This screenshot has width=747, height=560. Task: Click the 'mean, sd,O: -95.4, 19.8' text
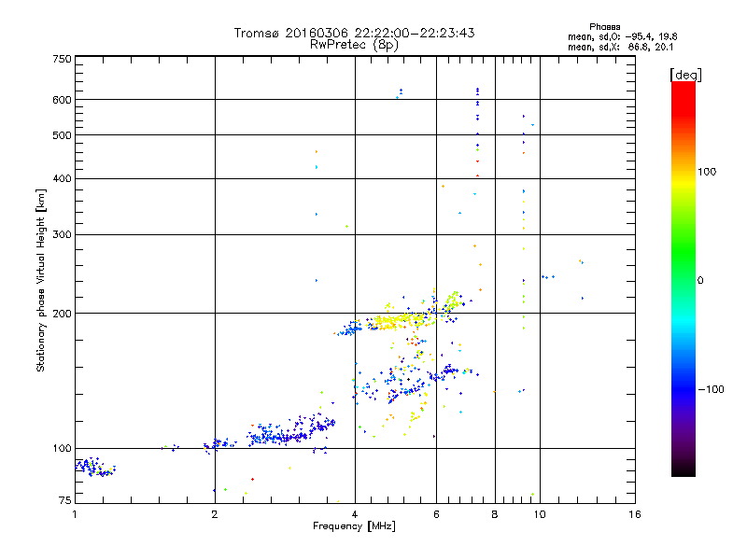(x=622, y=36)
